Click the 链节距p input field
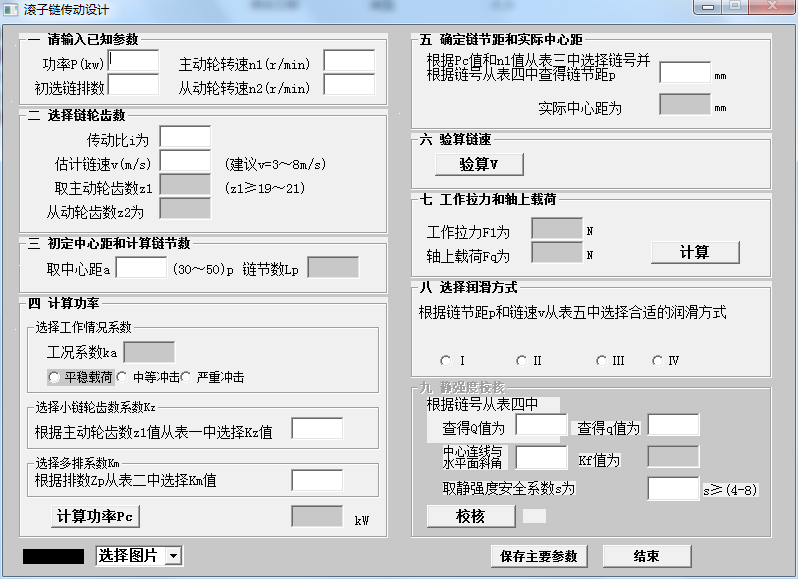The height and width of the screenshot is (579, 798). [685, 72]
